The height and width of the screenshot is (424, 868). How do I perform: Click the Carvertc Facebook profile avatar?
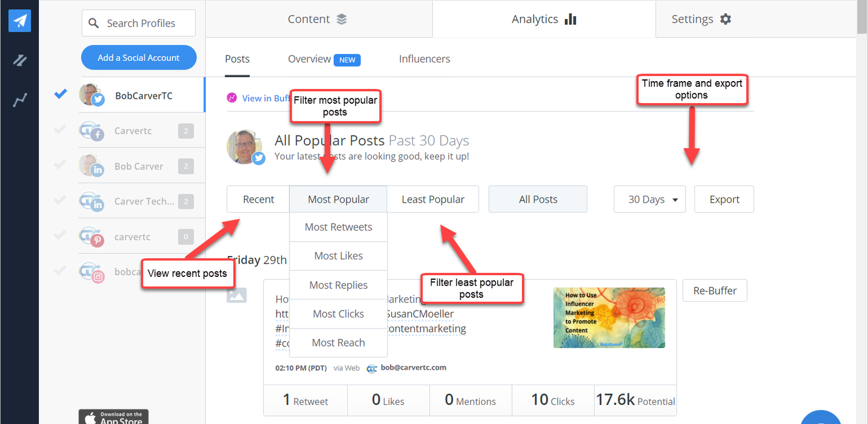point(91,131)
